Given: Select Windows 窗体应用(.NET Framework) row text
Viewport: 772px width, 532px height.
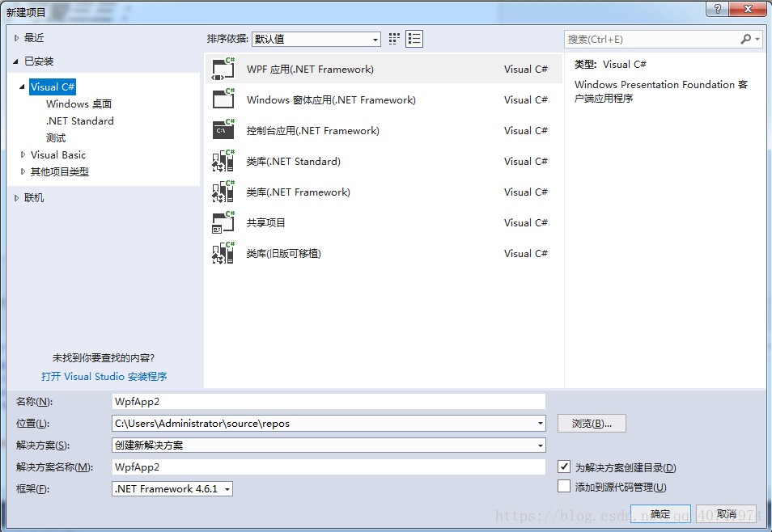Looking at the screenshot, I should [x=331, y=100].
